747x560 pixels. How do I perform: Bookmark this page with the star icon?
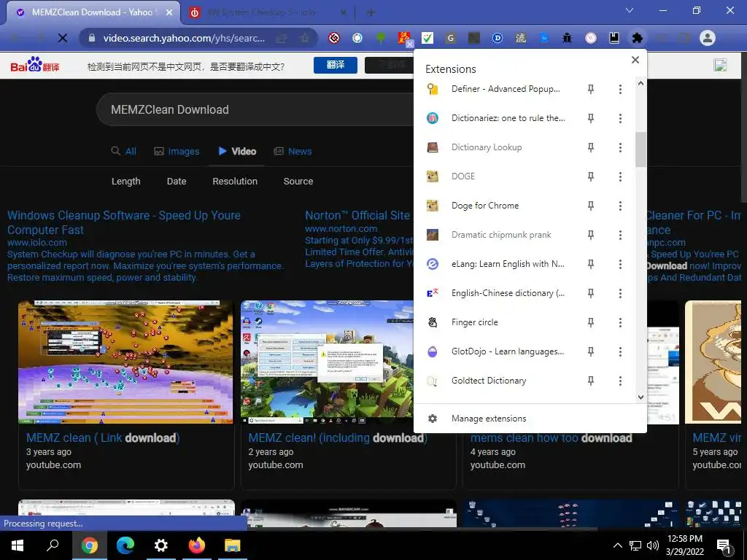click(x=305, y=38)
